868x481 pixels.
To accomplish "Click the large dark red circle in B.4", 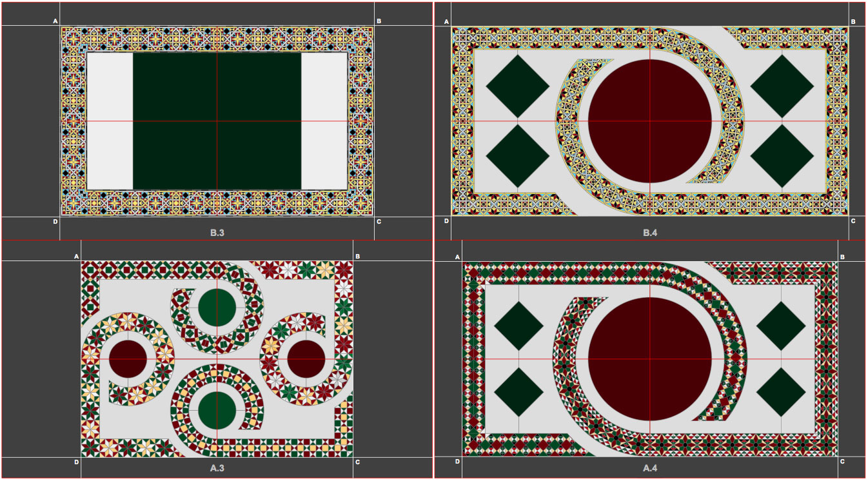I will (650, 121).
